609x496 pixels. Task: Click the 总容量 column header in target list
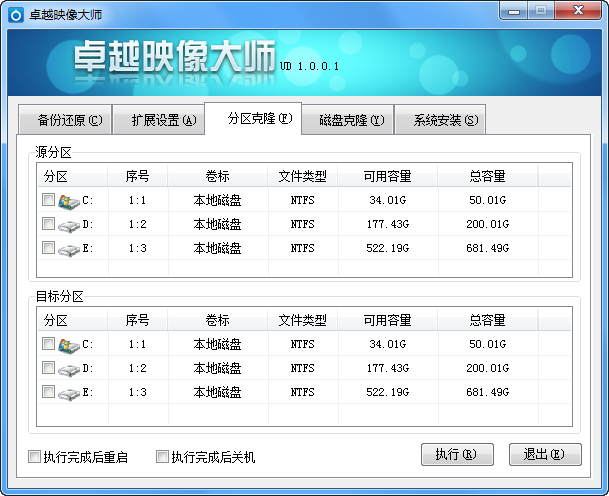pyautogui.click(x=487, y=321)
